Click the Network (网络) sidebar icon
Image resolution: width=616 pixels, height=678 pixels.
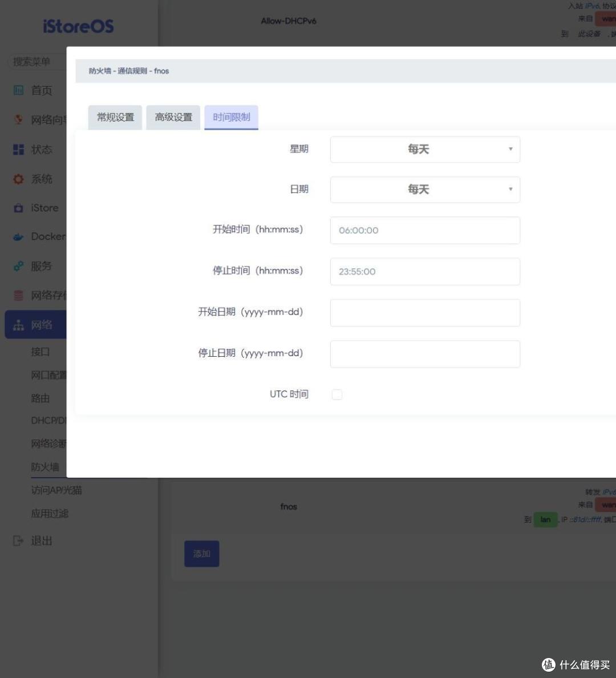[x=19, y=325]
